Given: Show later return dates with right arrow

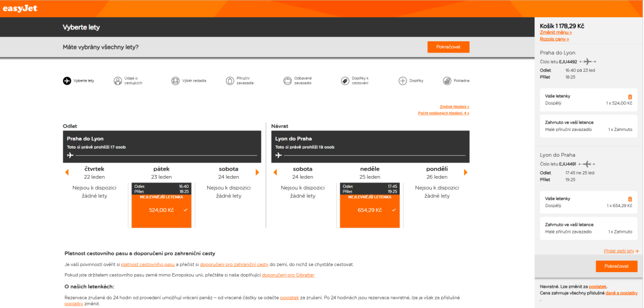Looking at the screenshot, I should point(465,172).
